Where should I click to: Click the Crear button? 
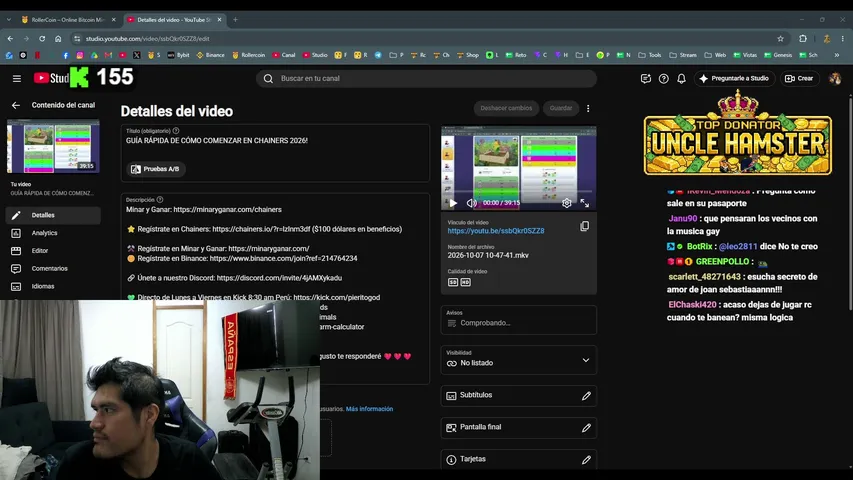point(799,78)
